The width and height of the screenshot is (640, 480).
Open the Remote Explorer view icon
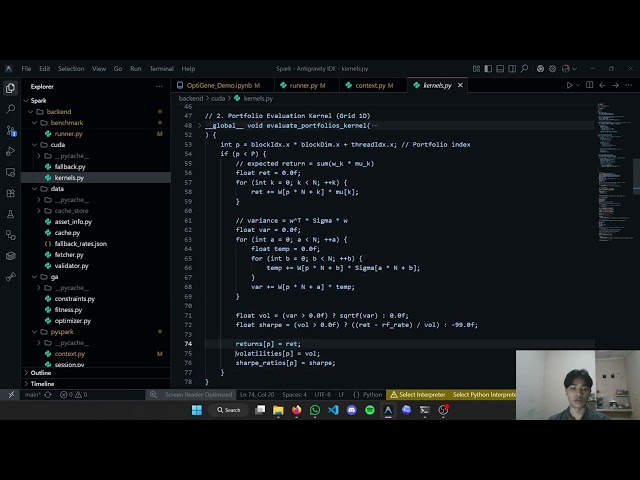click(11, 172)
